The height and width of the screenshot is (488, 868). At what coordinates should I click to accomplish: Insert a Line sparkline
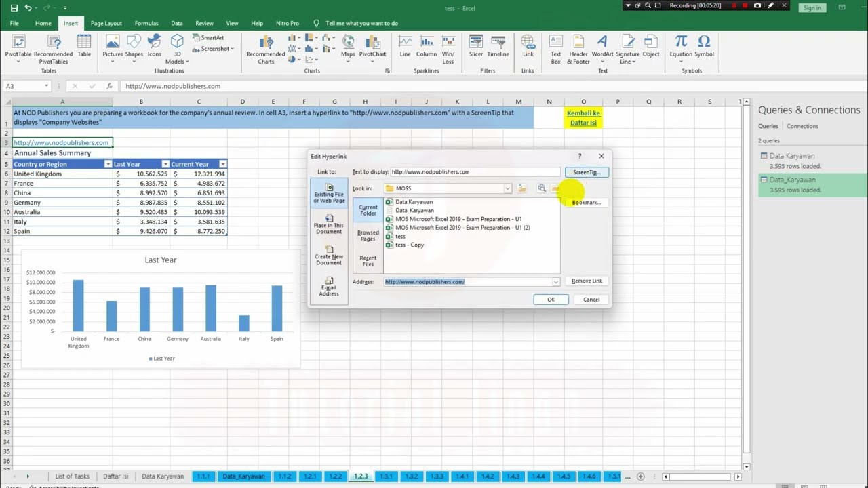pos(405,46)
